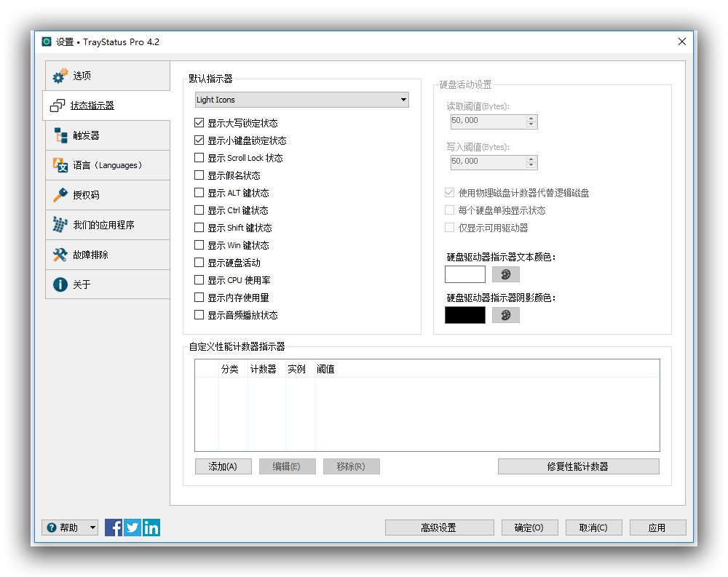Click the 我们的应用程序 grid icon
This screenshot has width=728, height=577.
tap(60, 225)
